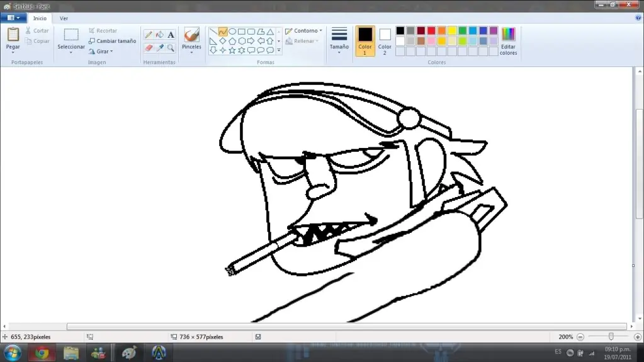Image resolution: width=644 pixels, height=362 pixels.
Task: Open the Tamaño line size dropdown
Action: pyautogui.click(x=339, y=41)
